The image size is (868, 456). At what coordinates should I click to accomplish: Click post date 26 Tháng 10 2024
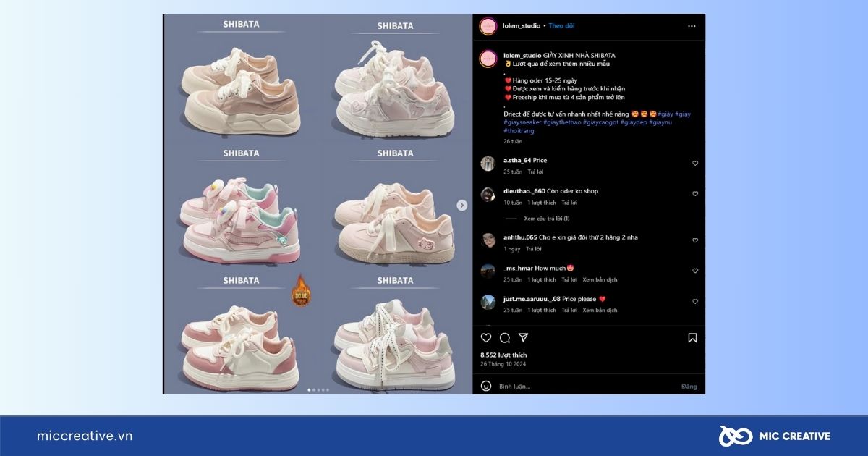(504, 364)
